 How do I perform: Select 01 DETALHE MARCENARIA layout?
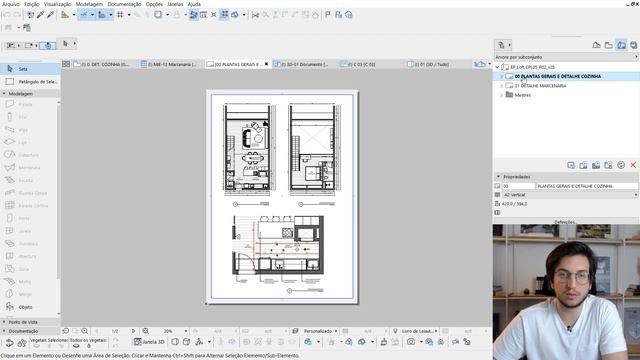click(540, 86)
